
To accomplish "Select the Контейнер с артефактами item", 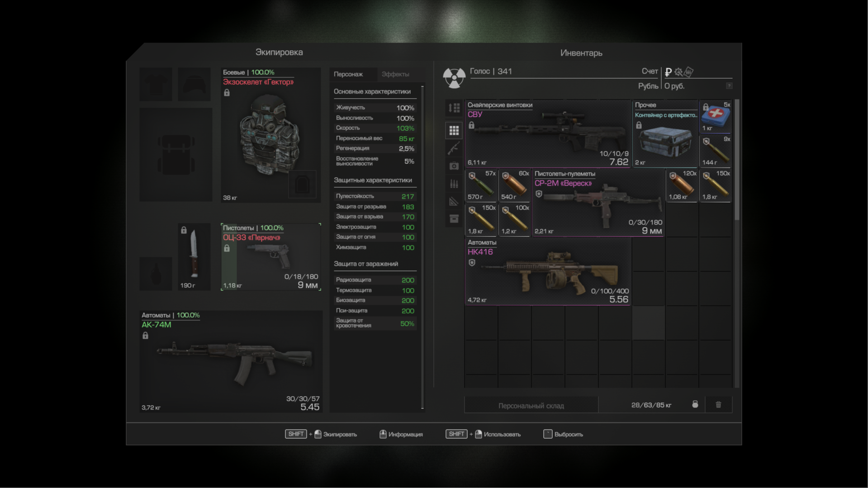I will click(x=665, y=134).
